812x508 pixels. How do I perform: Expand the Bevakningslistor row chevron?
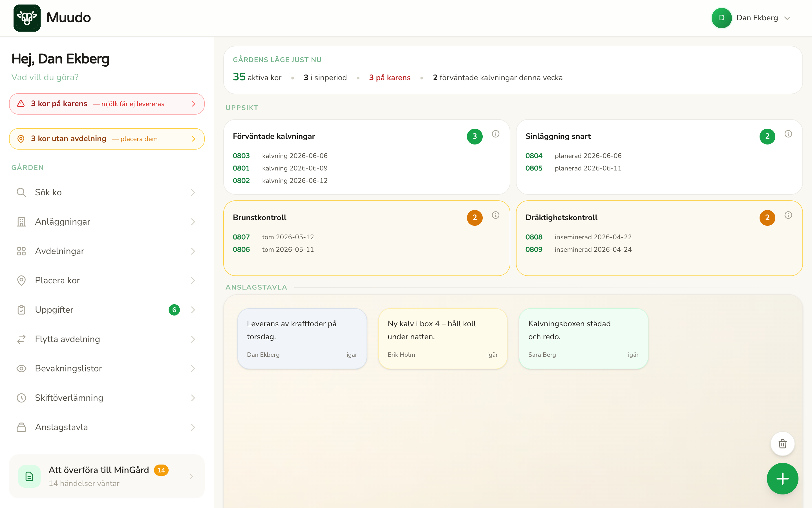193,369
